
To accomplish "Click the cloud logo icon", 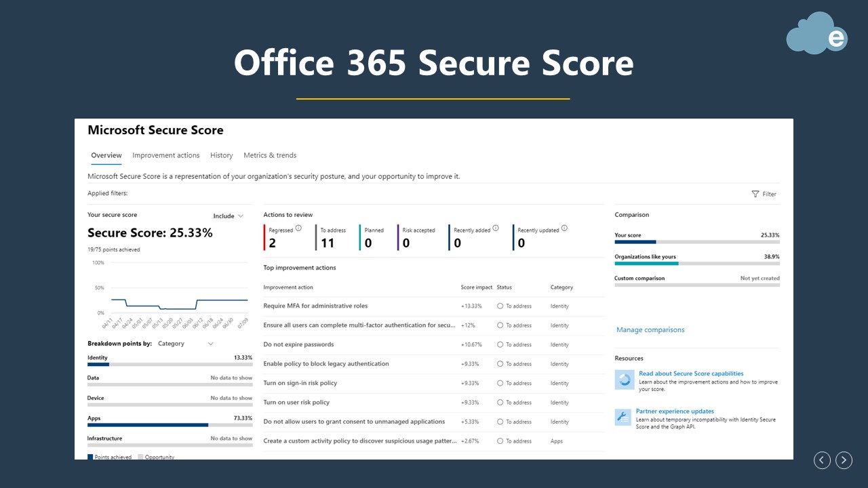I will click(816, 33).
